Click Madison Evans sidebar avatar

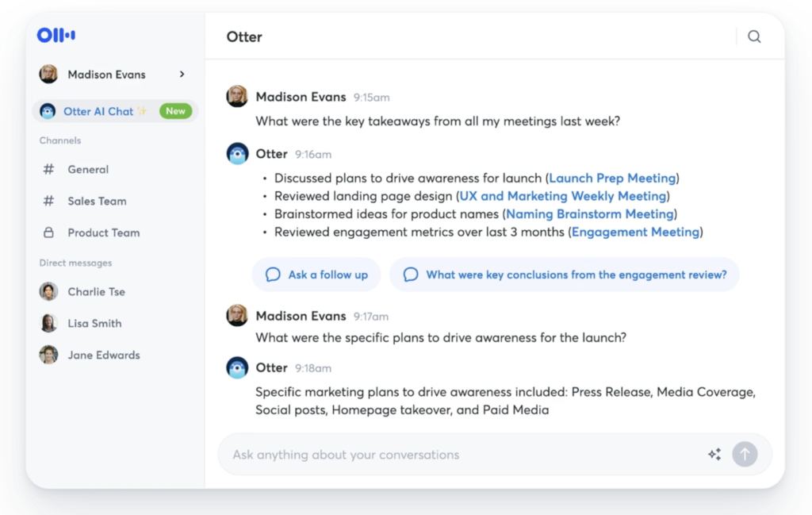(x=48, y=74)
